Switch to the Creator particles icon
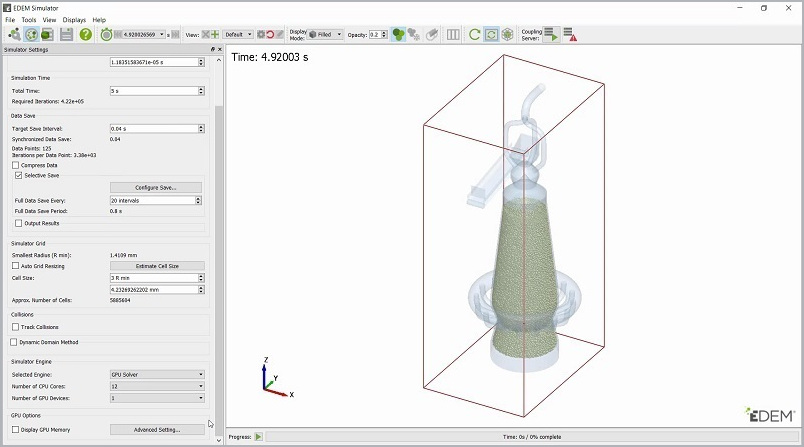 pos(14,34)
